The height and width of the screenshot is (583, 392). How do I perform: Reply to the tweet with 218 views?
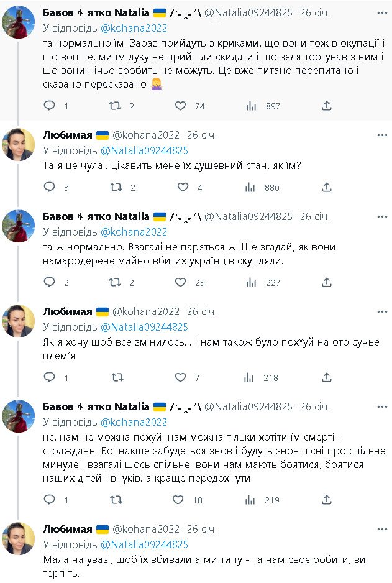[x=50, y=377]
